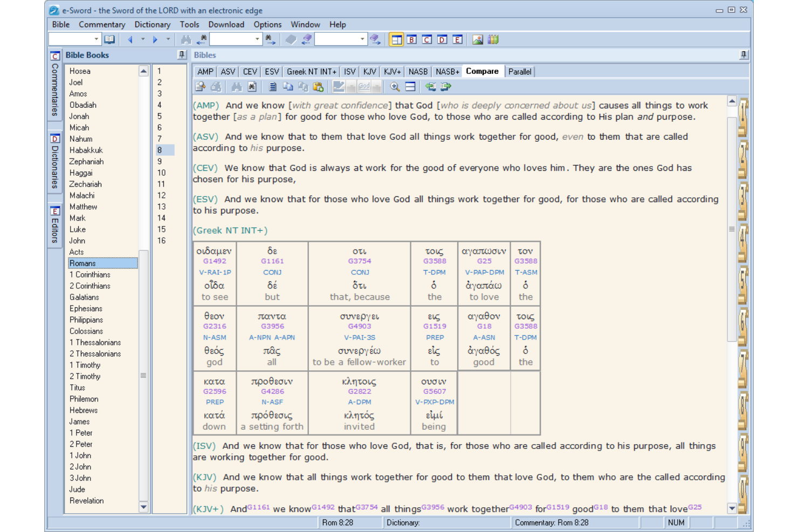Select the book Matthew
Image resolution: width=798 pixels, height=532 pixels.
(x=83, y=207)
